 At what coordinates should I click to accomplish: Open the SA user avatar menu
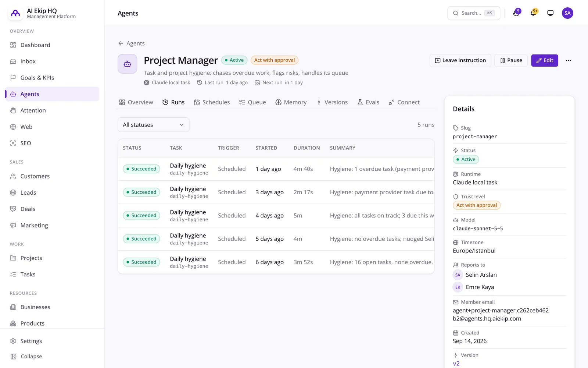(567, 13)
